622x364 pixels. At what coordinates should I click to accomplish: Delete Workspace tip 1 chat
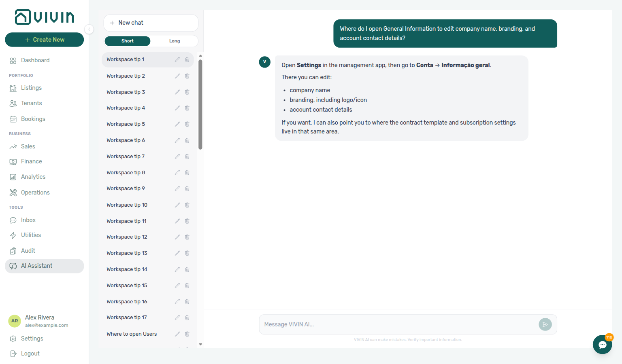tap(187, 59)
